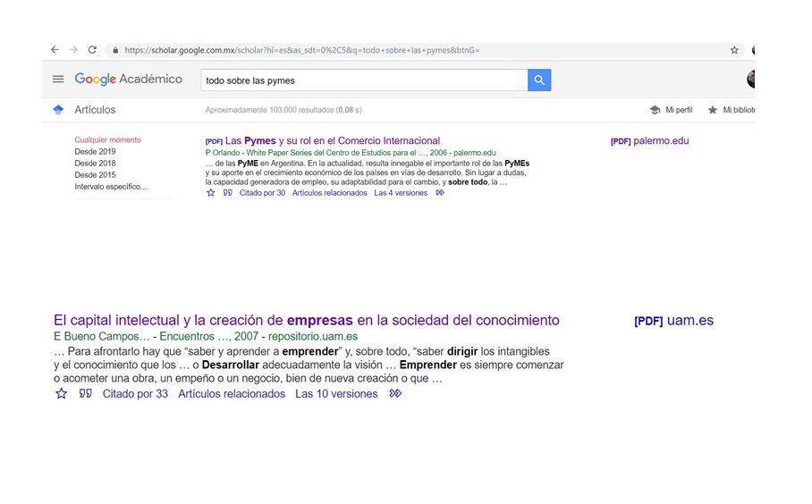This screenshot has width=812, height=504.
Task: View Citado por 33 citations
Action: pyautogui.click(x=135, y=394)
